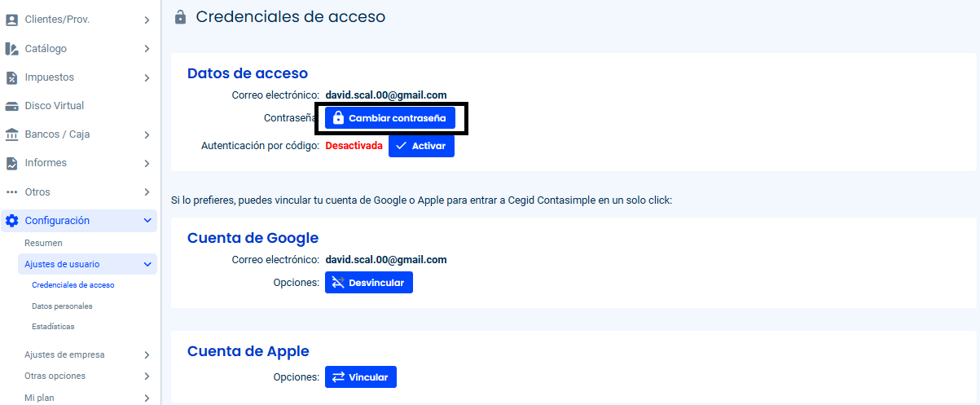Screen dimensions: 980x405
Task: Activate code authentication with Activar button
Action: click(421, 146)
